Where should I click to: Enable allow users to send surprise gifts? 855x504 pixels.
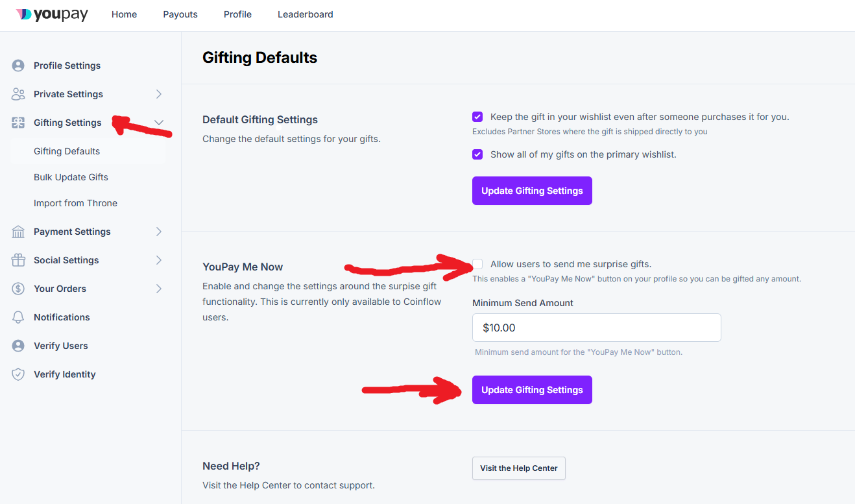pos(477,264)
